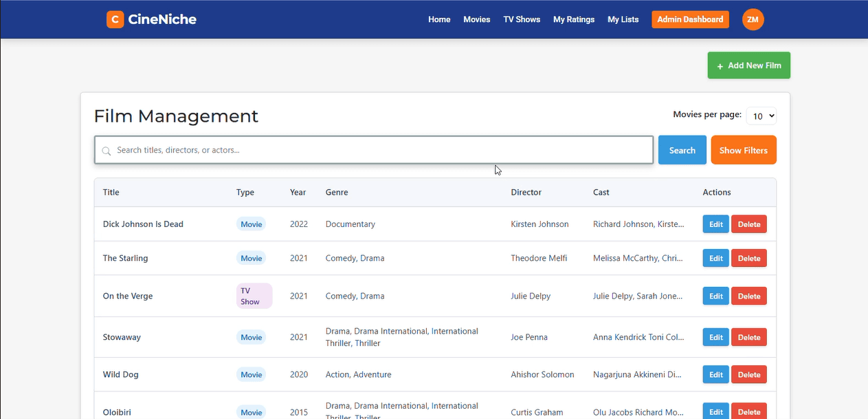
Task: Click cast Richard Johnson, Kirste…
Action: (638, 224)
